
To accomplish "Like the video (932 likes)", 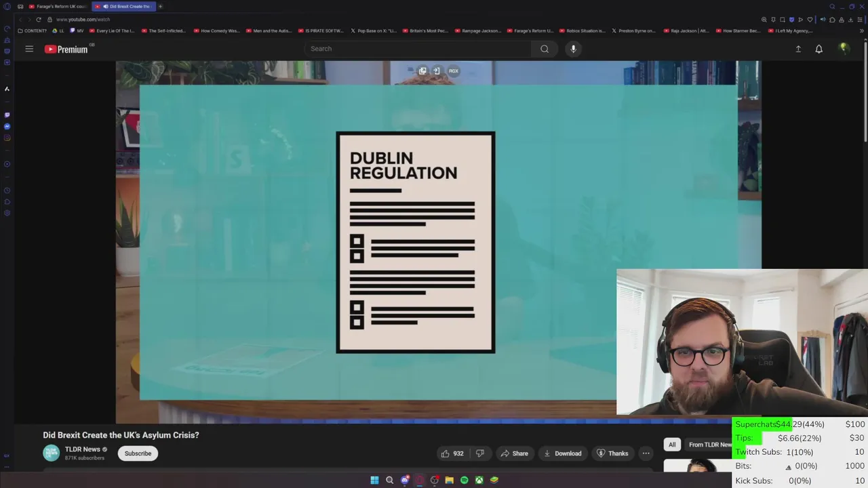I will coord(452,453).
